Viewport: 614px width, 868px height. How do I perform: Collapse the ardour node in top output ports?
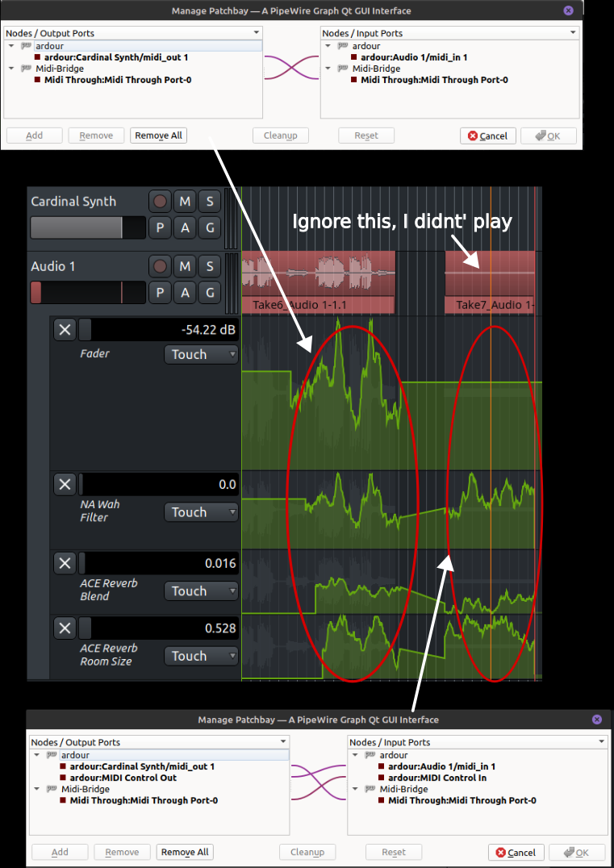click(12, 47)
